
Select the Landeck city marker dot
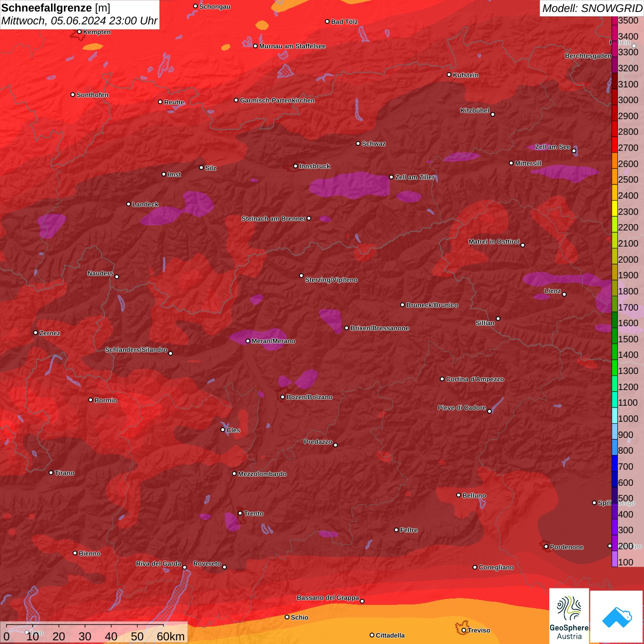(x=129, y=204)
